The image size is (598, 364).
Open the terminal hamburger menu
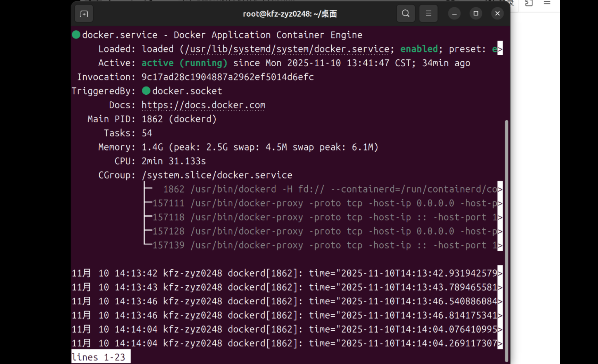428,14
